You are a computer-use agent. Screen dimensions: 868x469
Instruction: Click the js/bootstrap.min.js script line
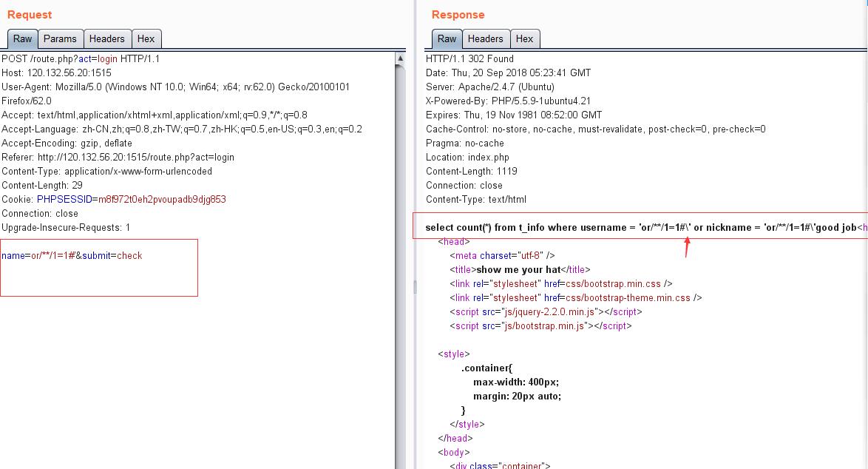click(540, 326)
